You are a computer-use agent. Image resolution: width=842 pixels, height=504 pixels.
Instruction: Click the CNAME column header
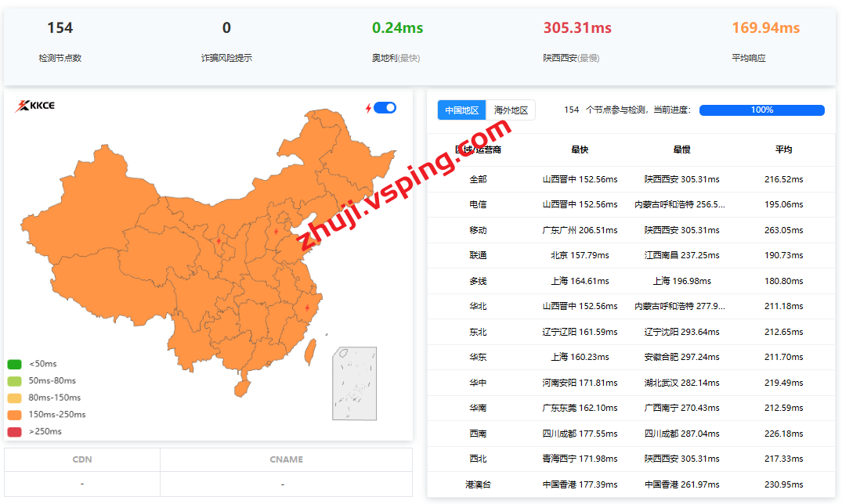[286, 460]
